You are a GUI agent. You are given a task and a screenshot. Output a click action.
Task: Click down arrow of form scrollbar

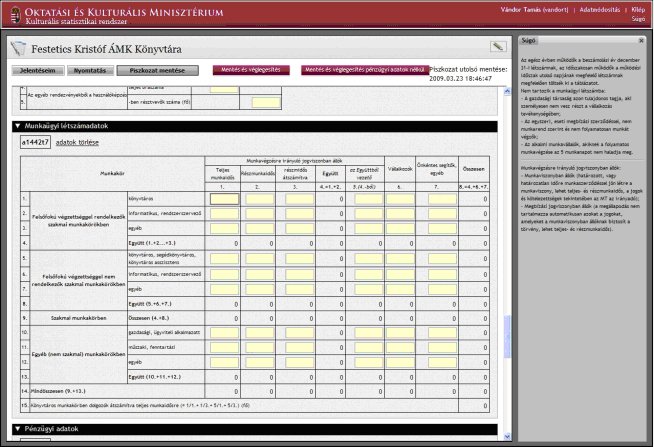coord(507,437)
